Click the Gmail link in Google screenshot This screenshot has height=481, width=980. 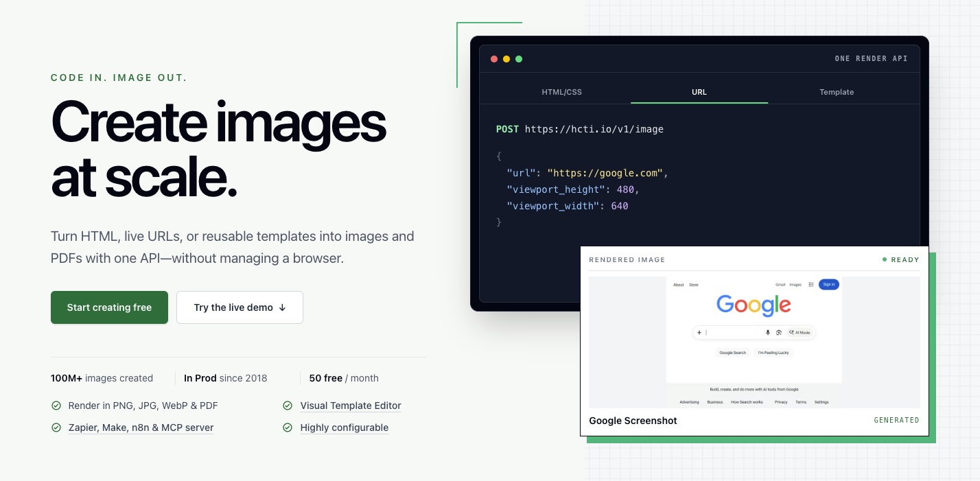pyautogui.click(x=780, y=284)
